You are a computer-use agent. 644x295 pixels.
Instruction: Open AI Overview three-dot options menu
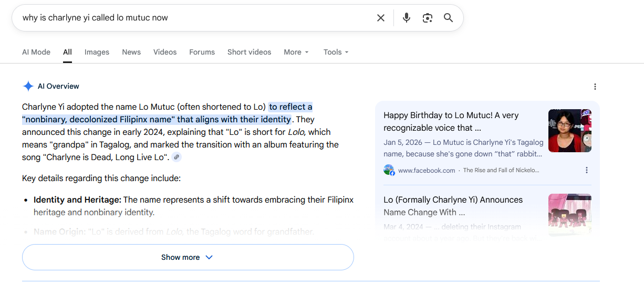(595, 87)
